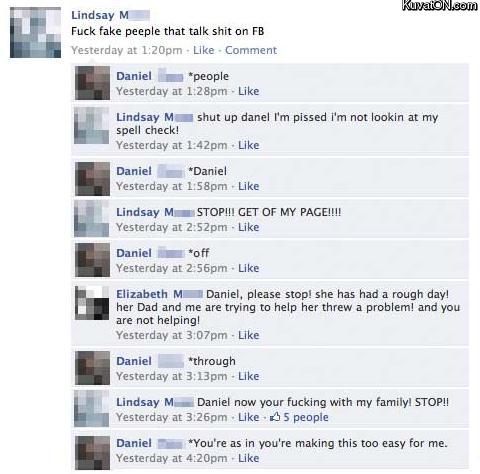Open Daniel's avatar on the *through comment

click(92, 368)
